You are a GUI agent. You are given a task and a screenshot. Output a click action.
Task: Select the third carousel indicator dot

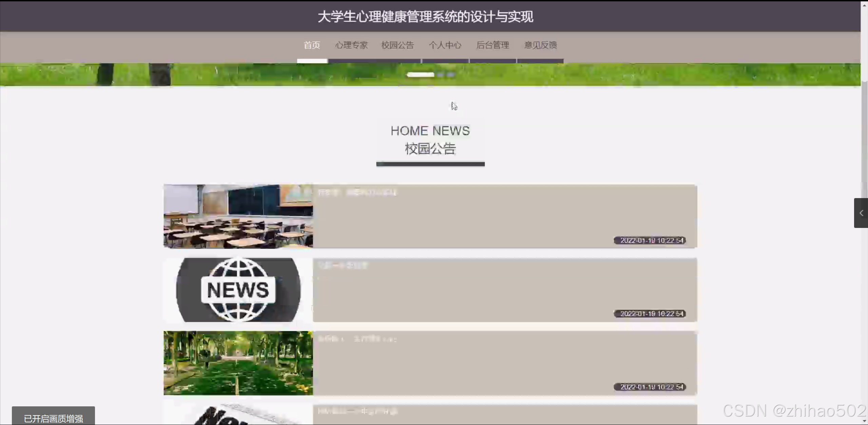point(450,75)
